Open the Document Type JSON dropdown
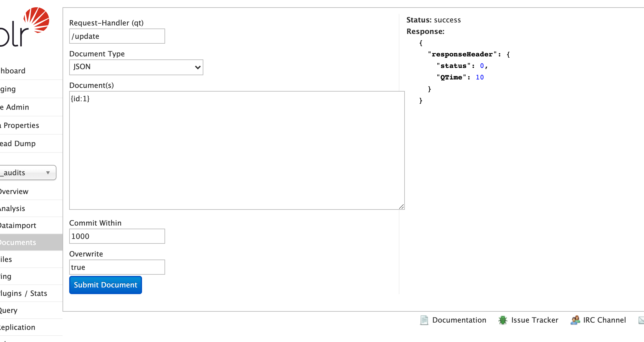 (x=136, y=67)
